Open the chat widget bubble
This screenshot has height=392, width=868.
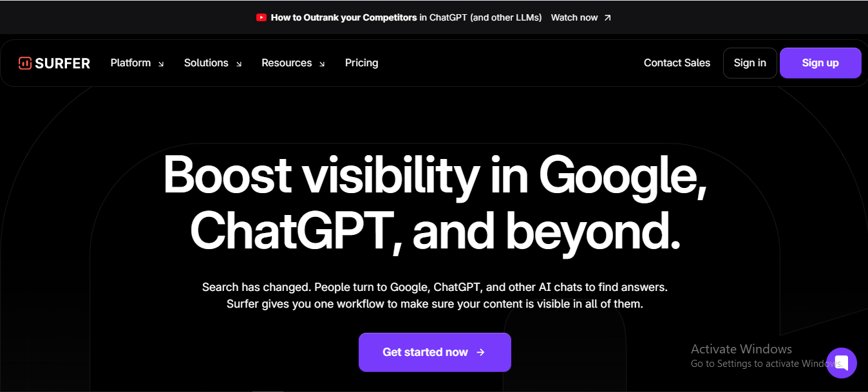coord(841,362)
